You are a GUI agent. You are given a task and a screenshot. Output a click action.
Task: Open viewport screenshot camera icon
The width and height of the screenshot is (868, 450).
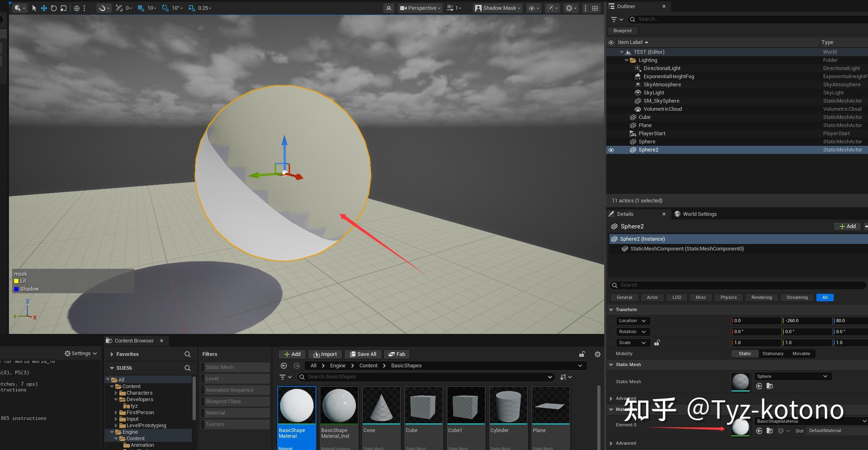coord(389,8)
